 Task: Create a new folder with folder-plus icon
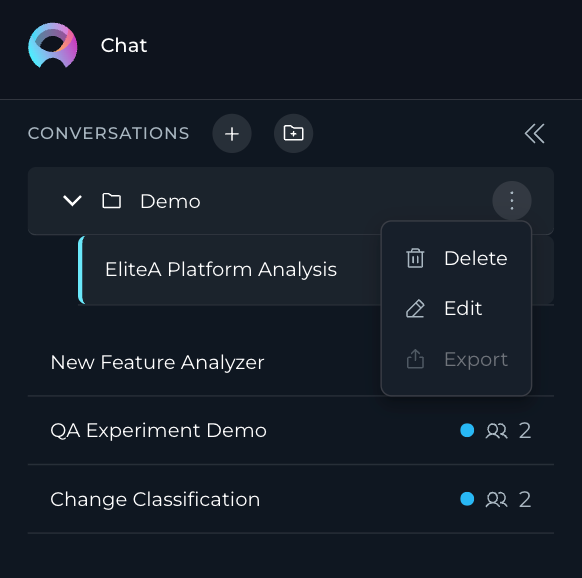click(x=293, y=133)
